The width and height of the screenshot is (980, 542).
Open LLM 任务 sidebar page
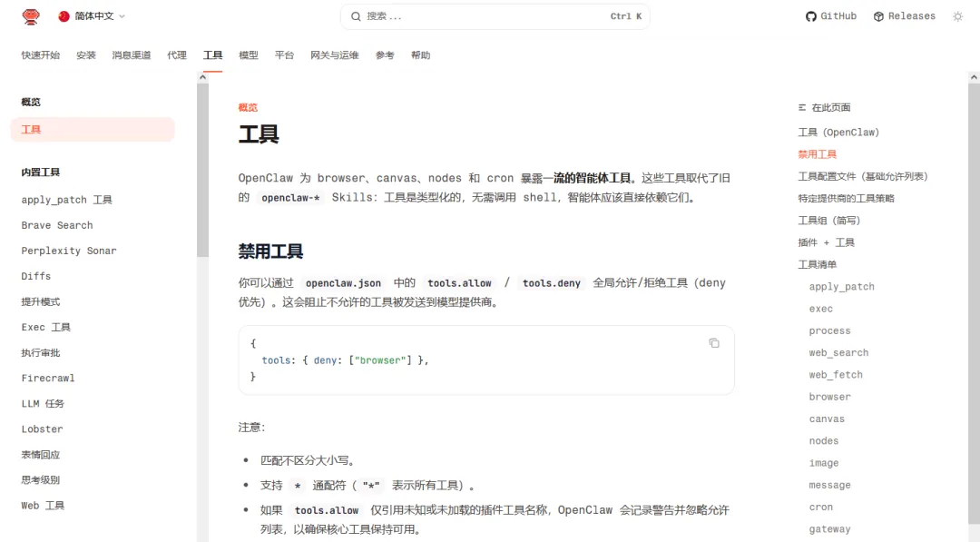tap(43, 404)
